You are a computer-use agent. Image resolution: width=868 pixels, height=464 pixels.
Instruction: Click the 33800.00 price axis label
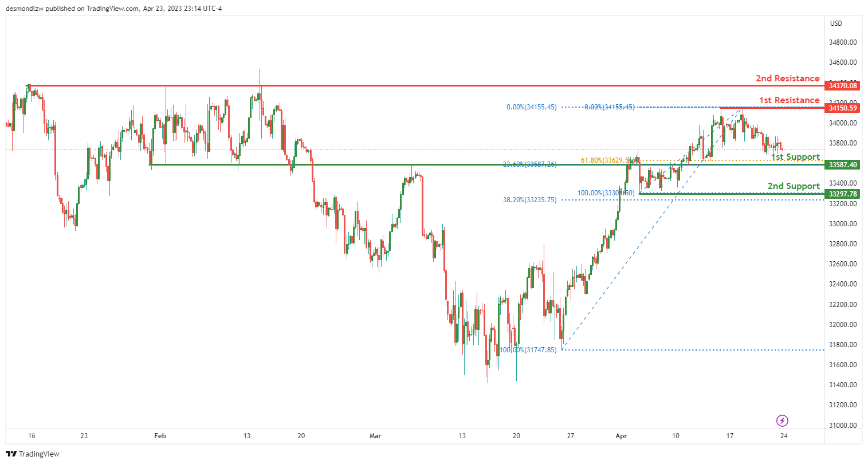(843, 143)
